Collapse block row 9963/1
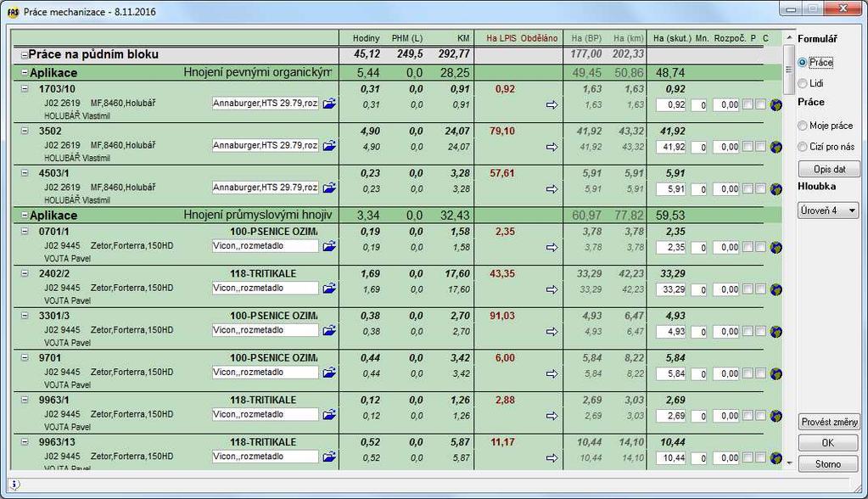Viewport: 868px width, 499px height. pos(25,400)
